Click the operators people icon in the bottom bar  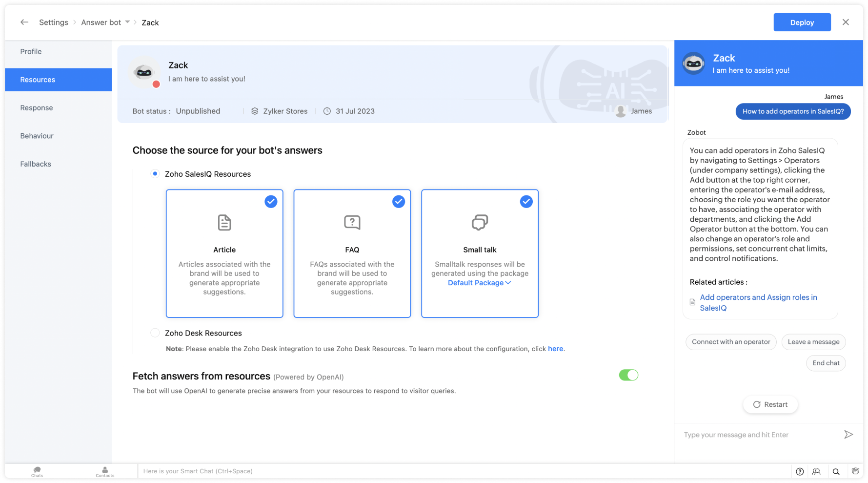(x=816, y=471)
